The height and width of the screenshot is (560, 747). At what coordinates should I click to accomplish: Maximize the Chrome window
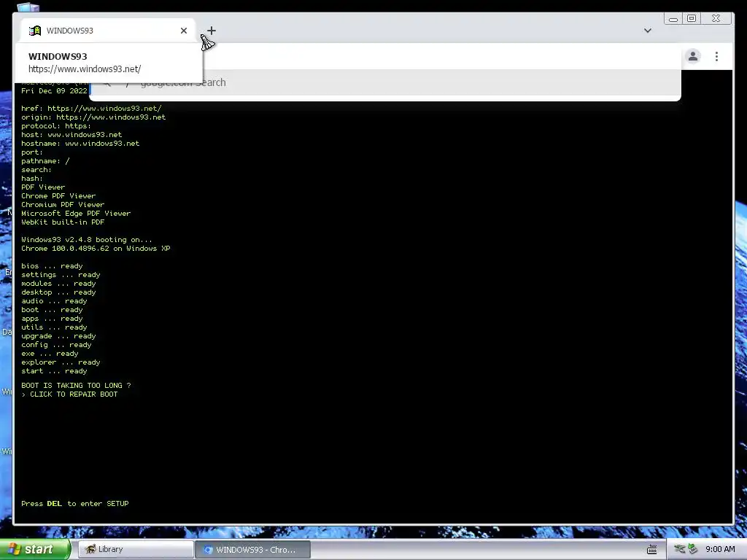pos(692,18)
